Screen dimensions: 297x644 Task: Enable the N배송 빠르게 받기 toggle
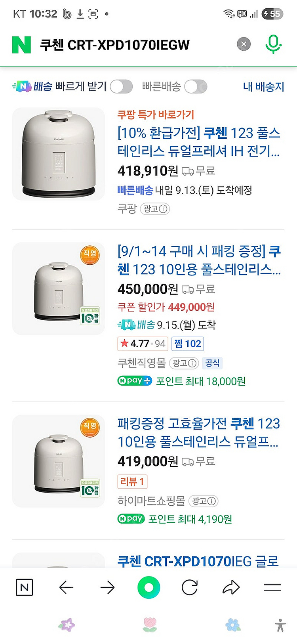pyautogui.click(x=121, y=86)
